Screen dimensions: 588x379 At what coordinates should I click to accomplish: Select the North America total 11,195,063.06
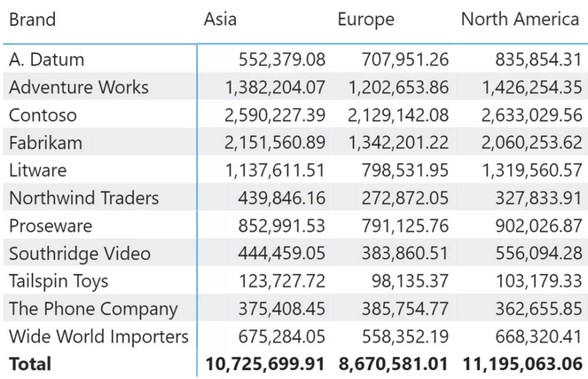(522, 364)
